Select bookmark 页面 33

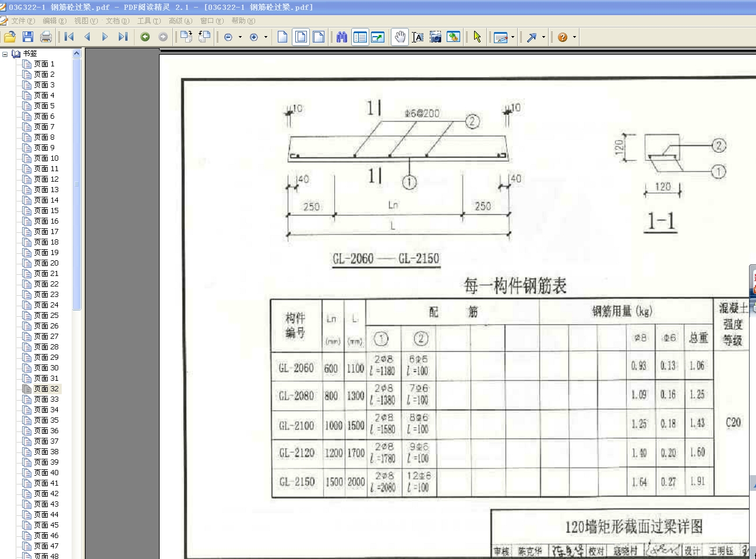[46, 399]
